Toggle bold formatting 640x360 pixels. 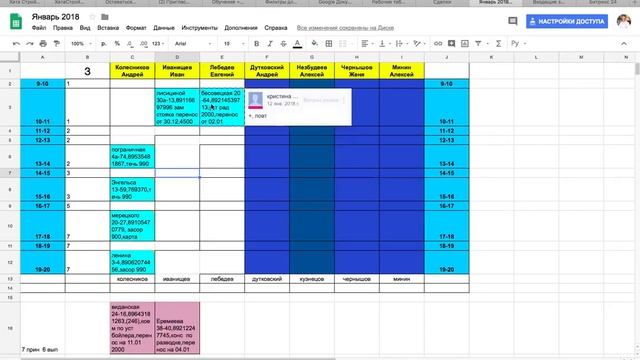256,43
